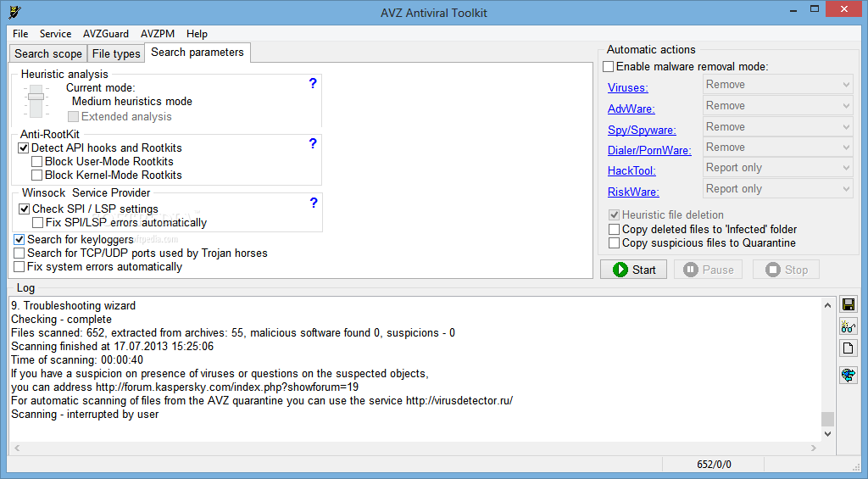Click the blank page clear-log icon
The height and width of the screenshot is (479, 868).
(848, 348)
